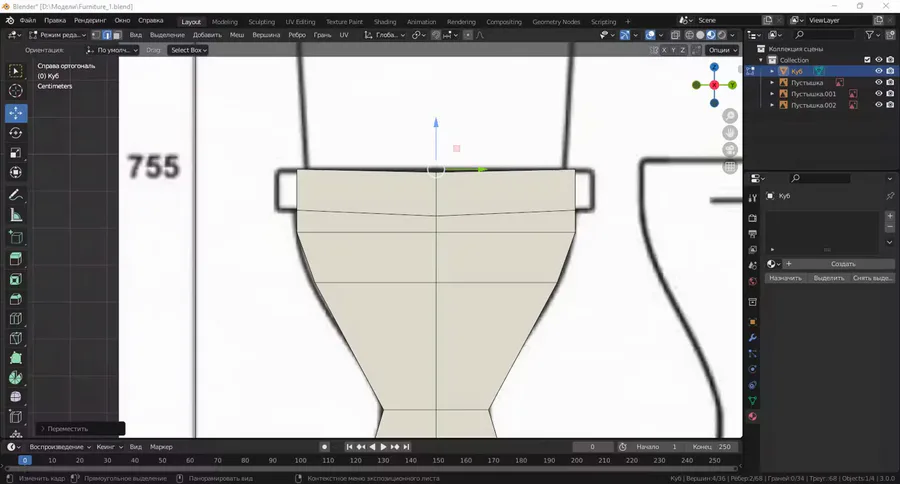The width and height of the screenshot is (900, 484).
Task: Select the Measure tool
Action: 15,215
